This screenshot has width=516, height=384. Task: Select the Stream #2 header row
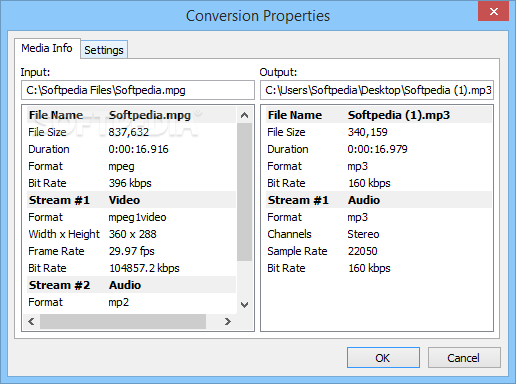point(131,285)
